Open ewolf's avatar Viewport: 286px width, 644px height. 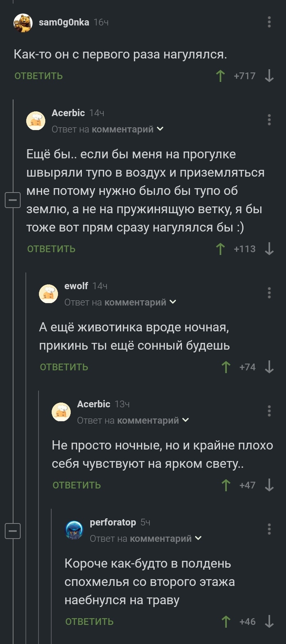pyautogui.click(x=49, y=293)
